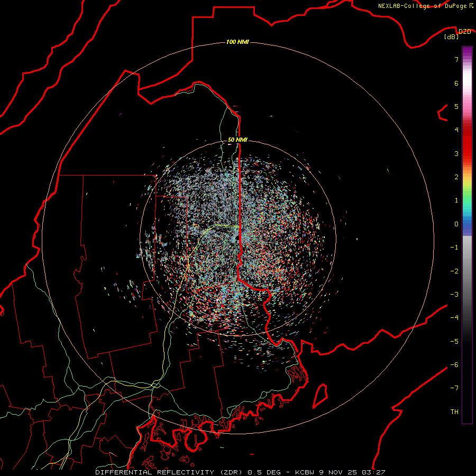
Task: Click the [dB] unit label
Action: tap(452, 37)
